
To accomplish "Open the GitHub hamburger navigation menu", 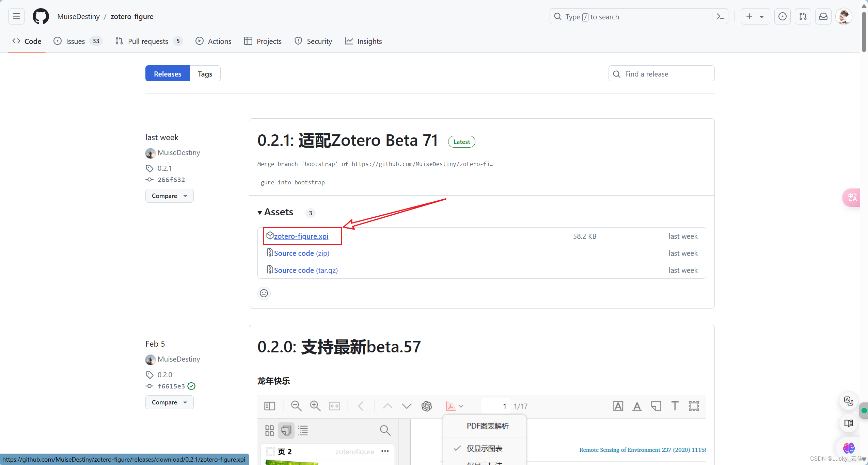I will click(16, 16).
